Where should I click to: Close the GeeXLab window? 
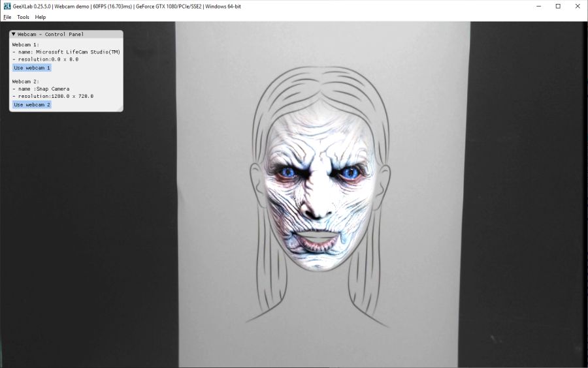(x=578, y=7)
